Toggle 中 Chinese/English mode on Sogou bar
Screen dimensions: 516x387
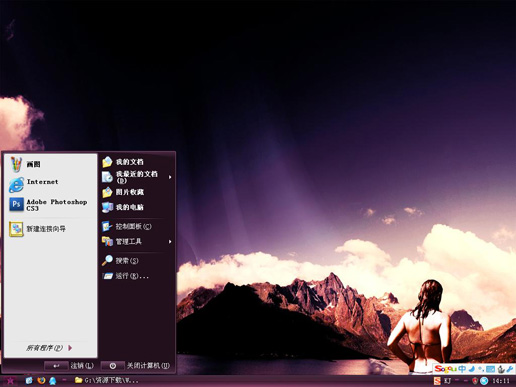[462, 369]
